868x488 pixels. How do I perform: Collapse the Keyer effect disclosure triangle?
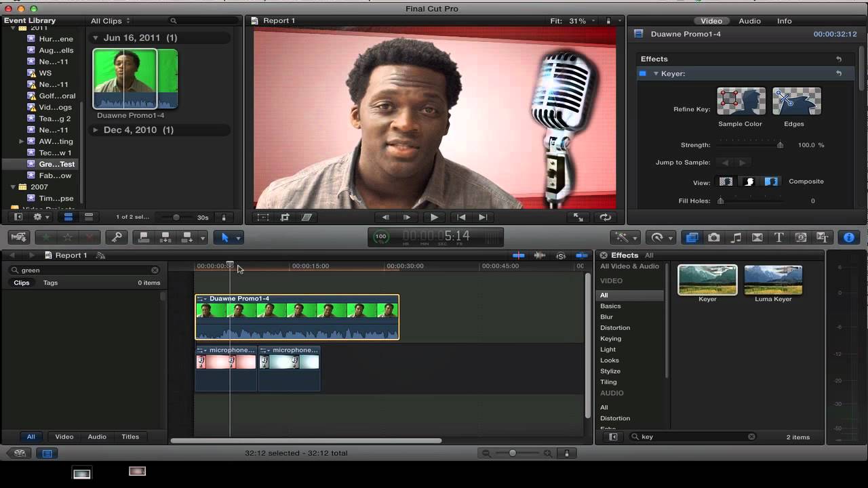click(x=656, y=73)
